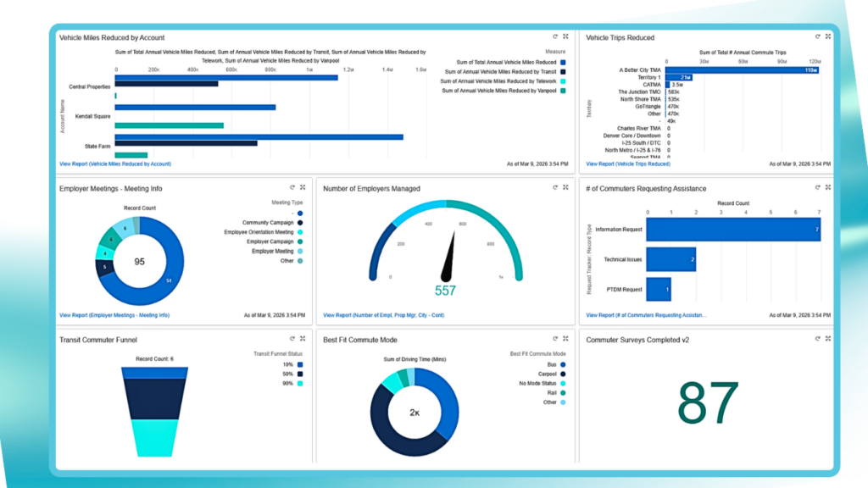The image size is (868, 488).
Task: Refresh the Best Fit Commute Mode widget
Action: 554,339
